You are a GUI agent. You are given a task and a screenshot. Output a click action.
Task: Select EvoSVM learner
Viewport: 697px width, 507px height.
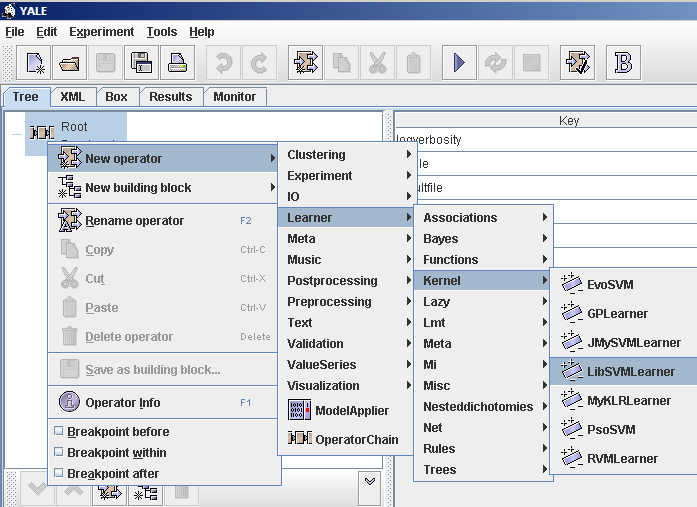pos(623,284)
